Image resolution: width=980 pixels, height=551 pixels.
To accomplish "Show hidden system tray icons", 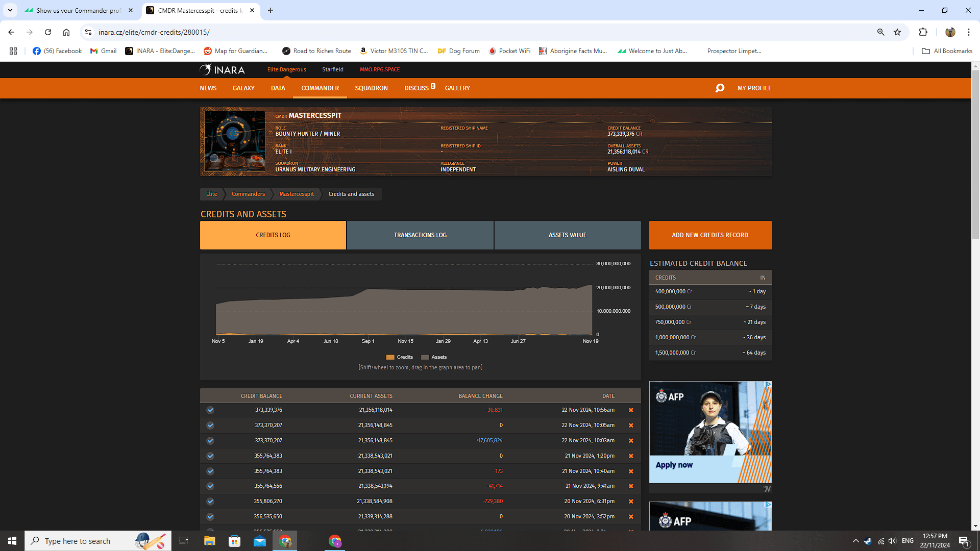I will tap(855, 541).
